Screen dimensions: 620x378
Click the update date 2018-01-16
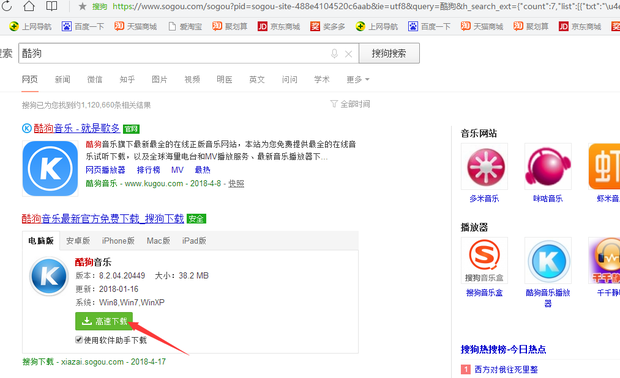coord(119,289)
